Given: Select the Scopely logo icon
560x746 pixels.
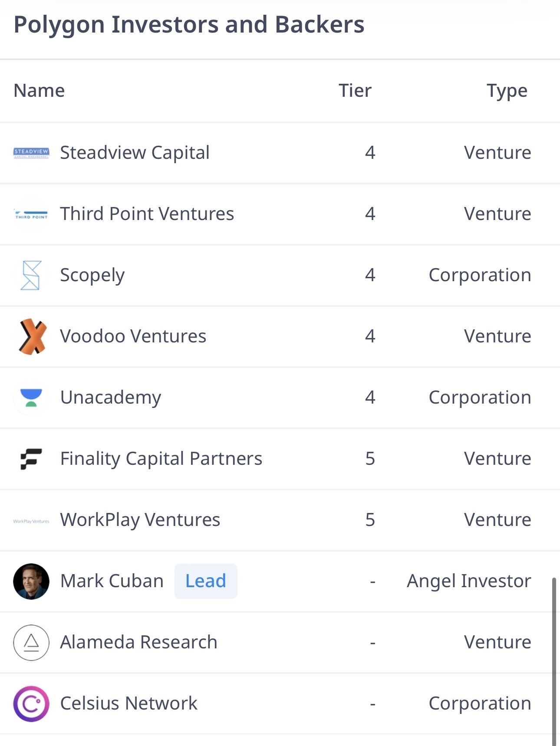Looking at the screenshot, I should [x=31, y=275].
